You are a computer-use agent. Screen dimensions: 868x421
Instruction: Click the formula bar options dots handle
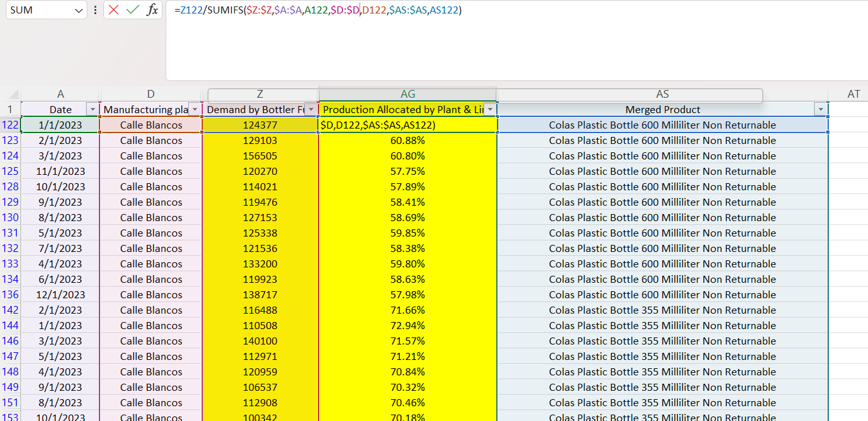click(x=95, y=10)
